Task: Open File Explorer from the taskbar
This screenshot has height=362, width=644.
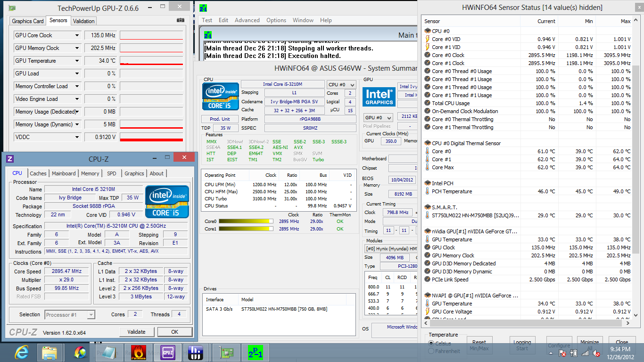Action: [50, 352]
